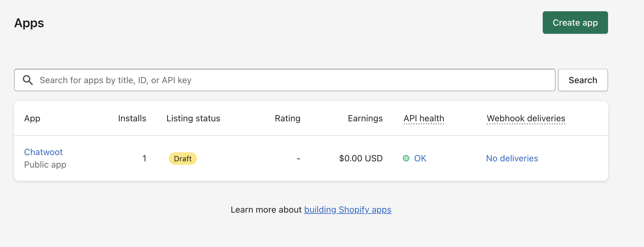Click the Earnings column header

tap(365, 118)
